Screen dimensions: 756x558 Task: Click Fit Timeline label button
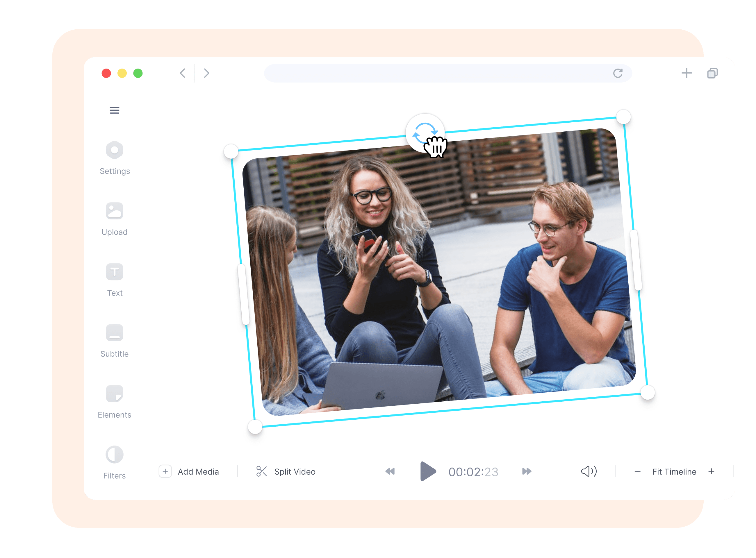pos(674,471)
